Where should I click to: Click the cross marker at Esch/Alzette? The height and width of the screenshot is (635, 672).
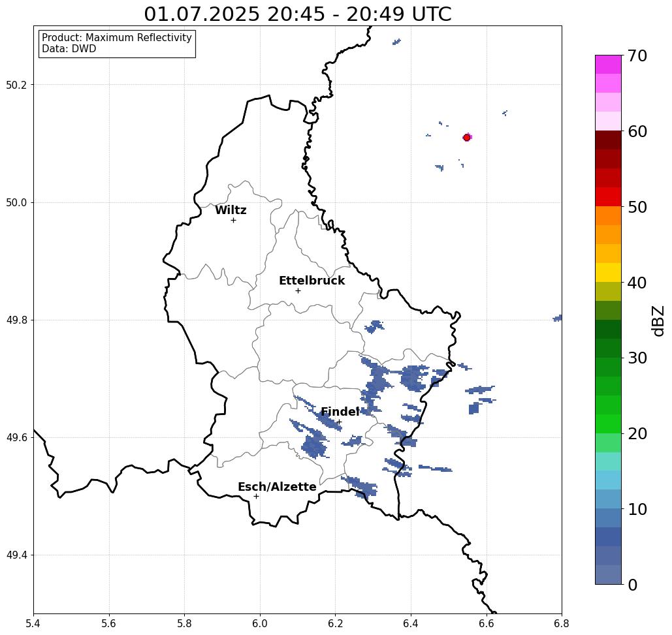(x=256, y=497)
